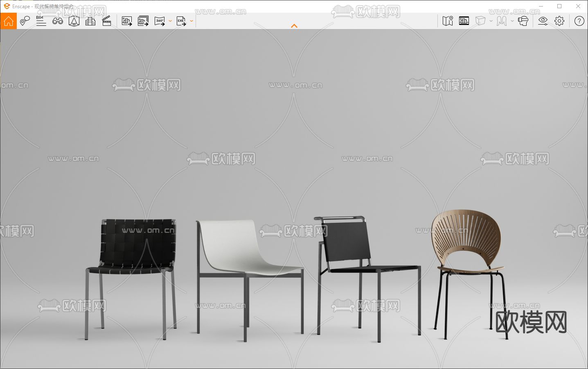Expand the wings mode dropdown arrow

pyautogui.click(x=512, y=21)
